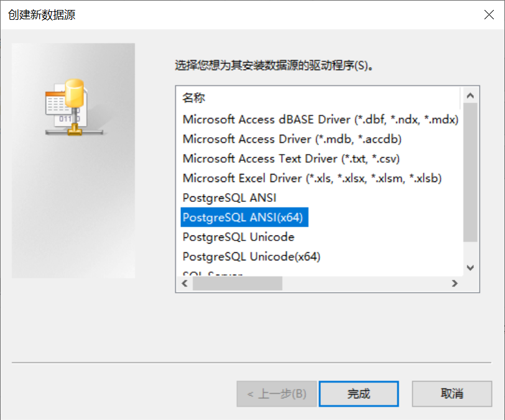Select PostgreSQL ANSI(x64) driver

[245, 218]
